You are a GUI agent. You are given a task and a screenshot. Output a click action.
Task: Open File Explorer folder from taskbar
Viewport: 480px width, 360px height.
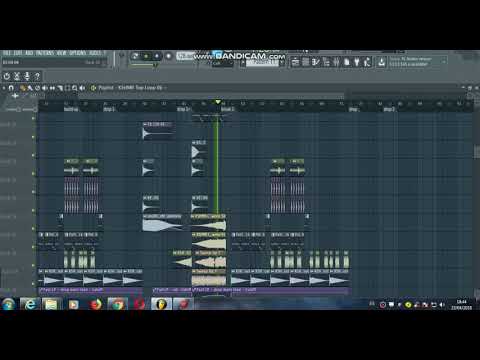(x=52, y=304)
